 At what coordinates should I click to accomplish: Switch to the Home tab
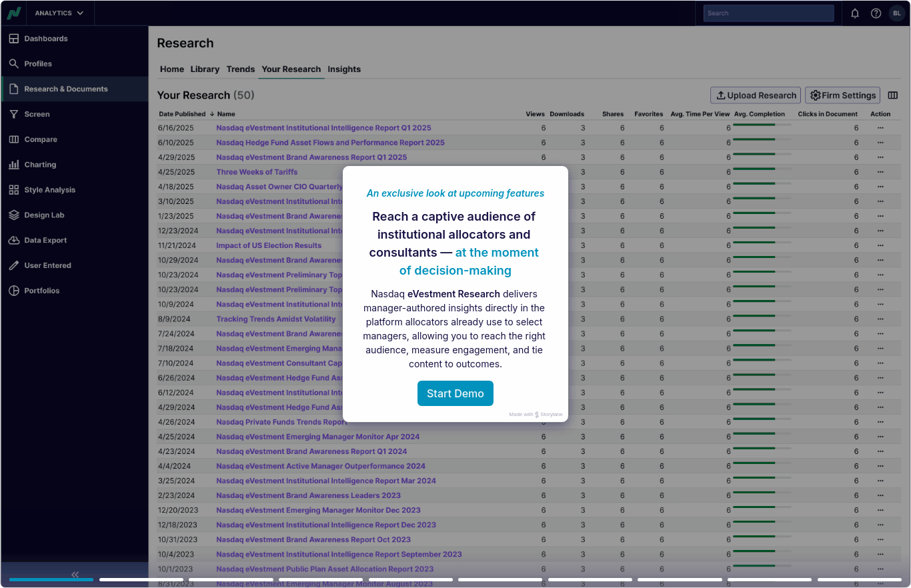tap(172, 69)
